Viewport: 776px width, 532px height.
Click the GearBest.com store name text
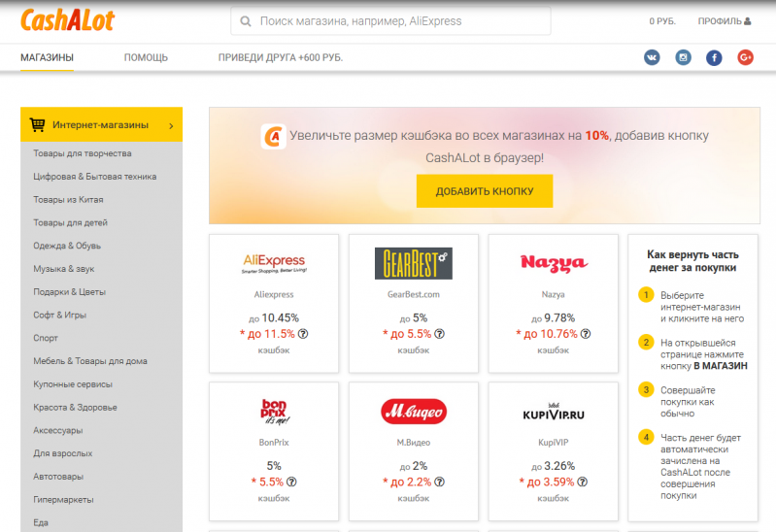(x=413, y=294)
